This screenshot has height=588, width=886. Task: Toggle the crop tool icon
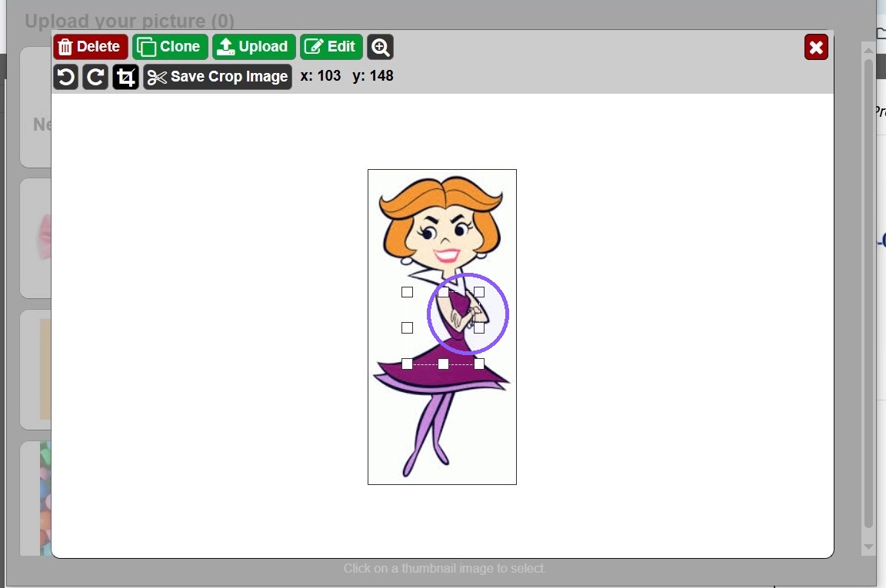[x=125, y=77]
